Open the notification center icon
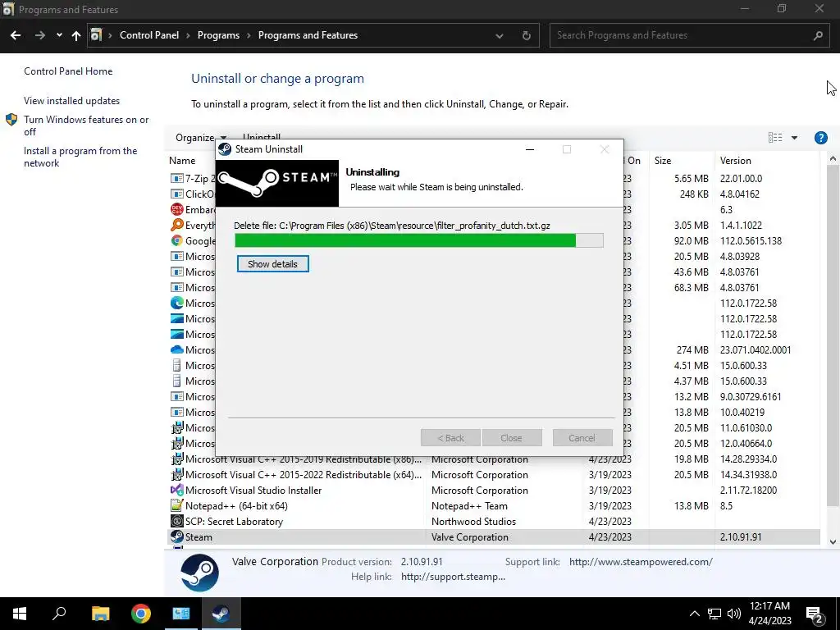The height and width of the screenshot is (630, 840). (x=815, y=614)
